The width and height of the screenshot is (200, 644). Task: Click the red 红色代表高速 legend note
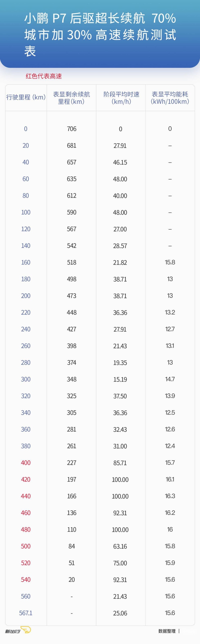(44, 76)
